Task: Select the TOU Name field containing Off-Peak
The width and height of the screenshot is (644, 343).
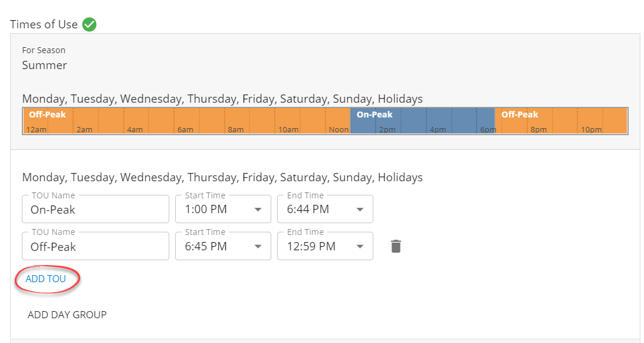Action: pos(96,246)
